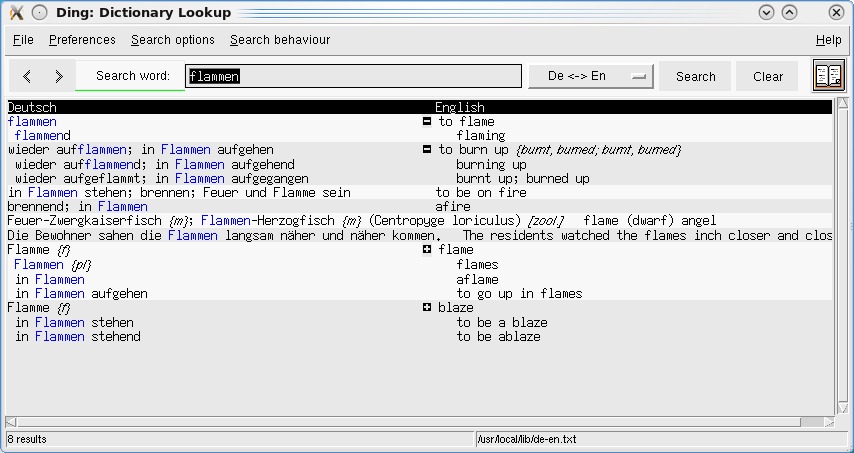854x453 pixels.
Task: Expand the 'blaze' entry
Action: [x=427, y=308]
